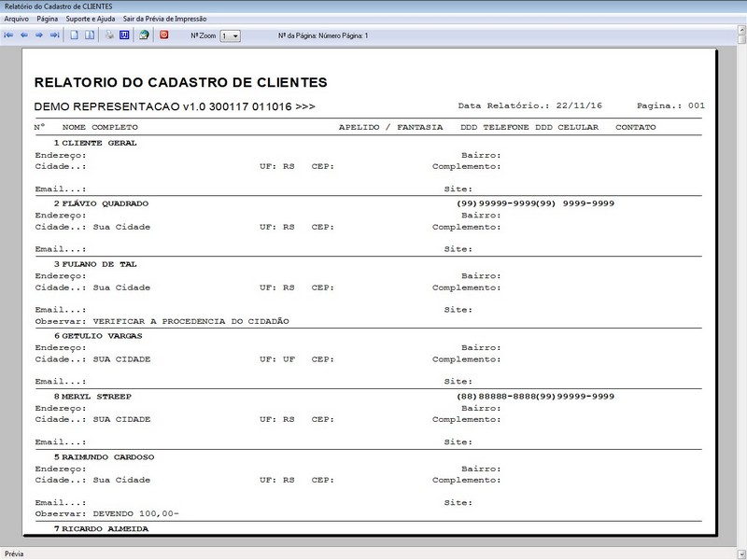
Task: Export the report with the blue W icon
Action: [x=124, y=35]
